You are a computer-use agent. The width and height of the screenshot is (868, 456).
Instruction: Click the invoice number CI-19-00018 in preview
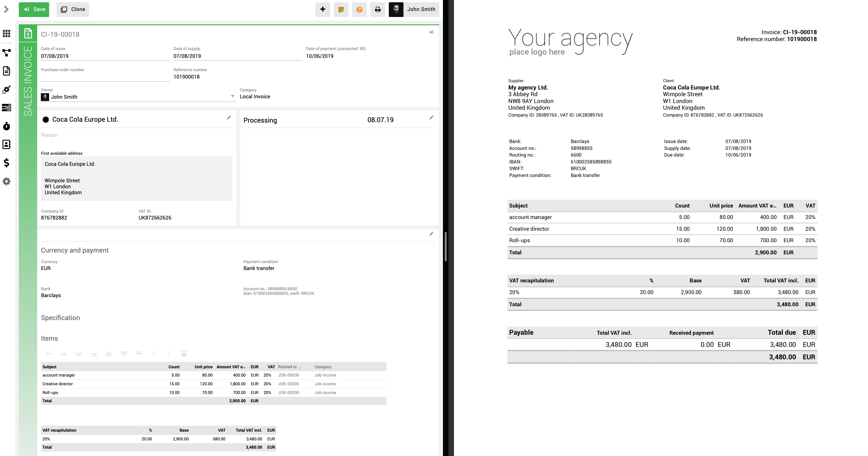(800, 32)
